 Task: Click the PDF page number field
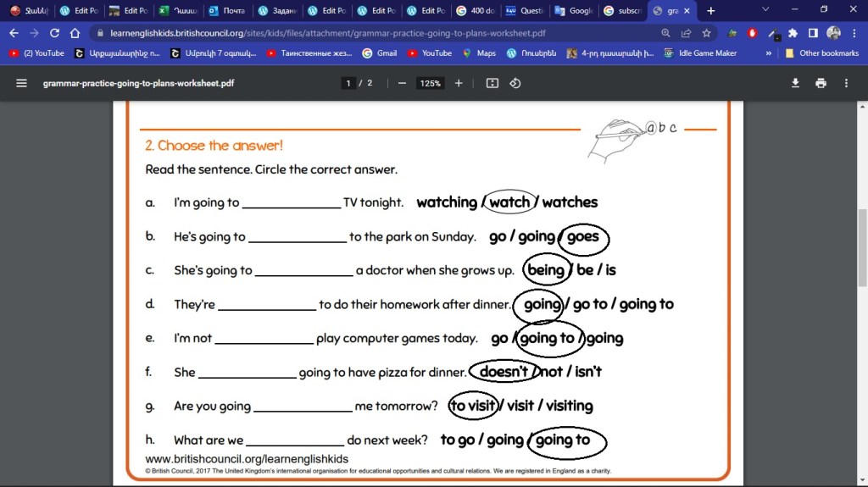point(348,83)
